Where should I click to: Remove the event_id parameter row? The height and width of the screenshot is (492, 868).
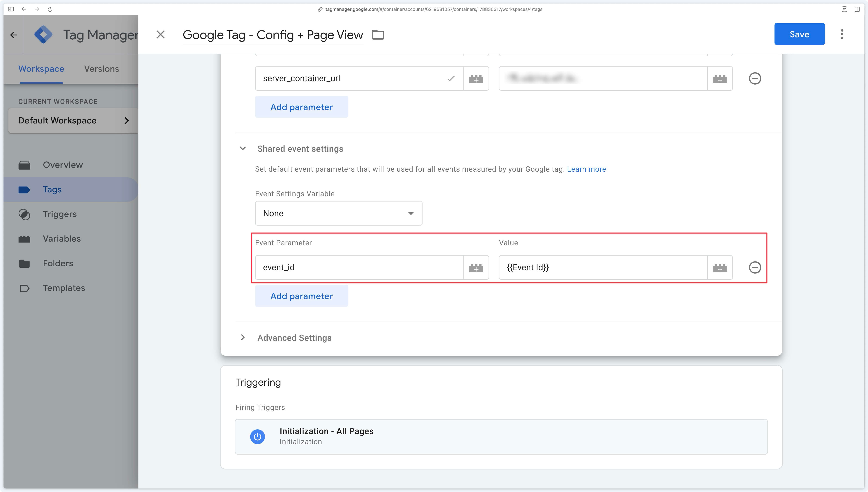pos(755,267)
